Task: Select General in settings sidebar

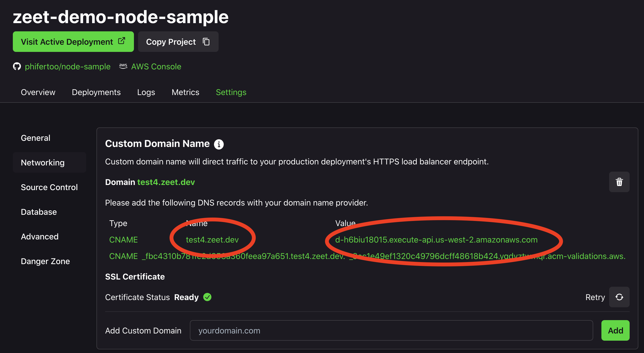Action: pyautogui.click(x=35, y=138)
